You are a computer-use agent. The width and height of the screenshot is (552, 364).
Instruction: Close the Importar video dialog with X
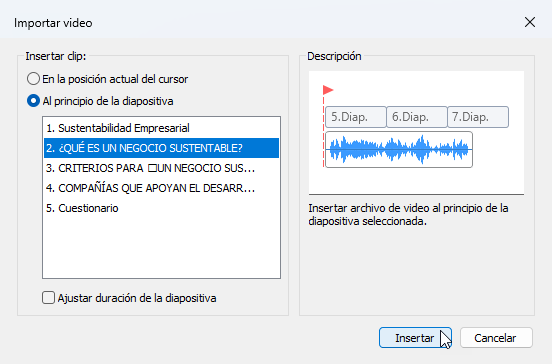click(530, 22)
